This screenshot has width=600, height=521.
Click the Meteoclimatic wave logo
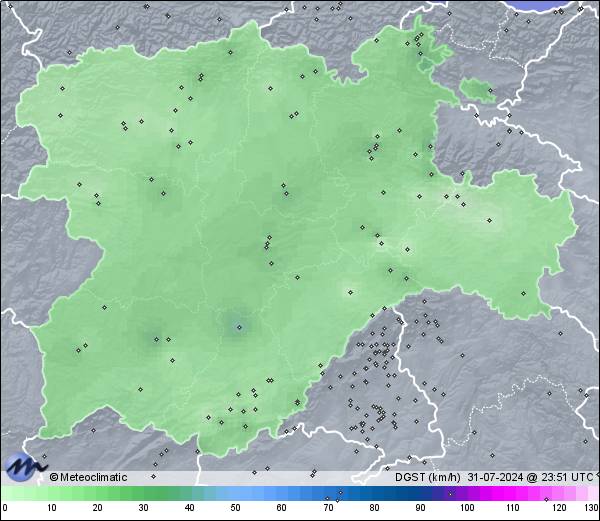[x=26, y=467]
